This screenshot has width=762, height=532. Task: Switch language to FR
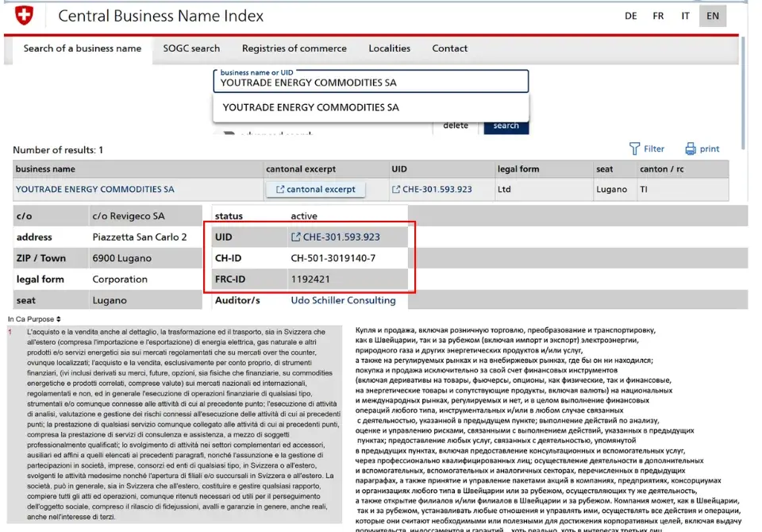(658, 16)
